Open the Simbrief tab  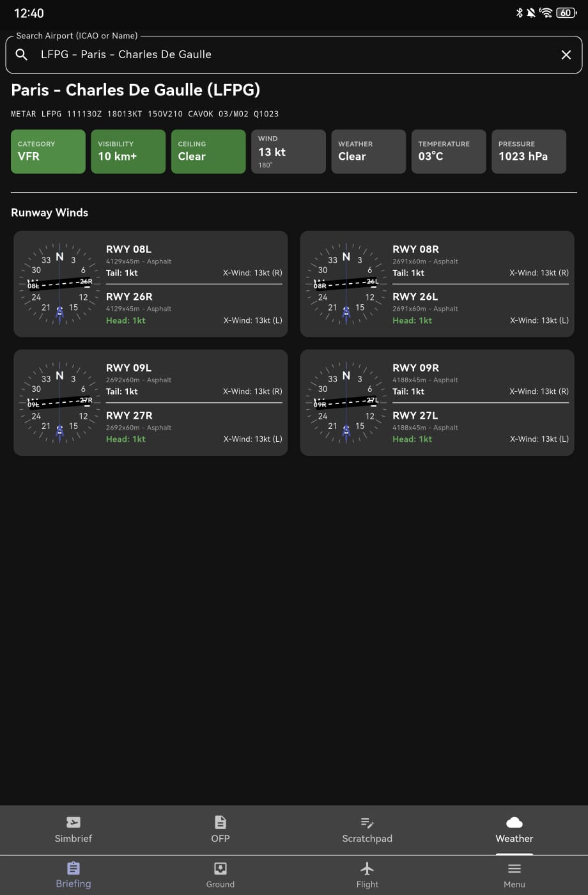[73, 830]
